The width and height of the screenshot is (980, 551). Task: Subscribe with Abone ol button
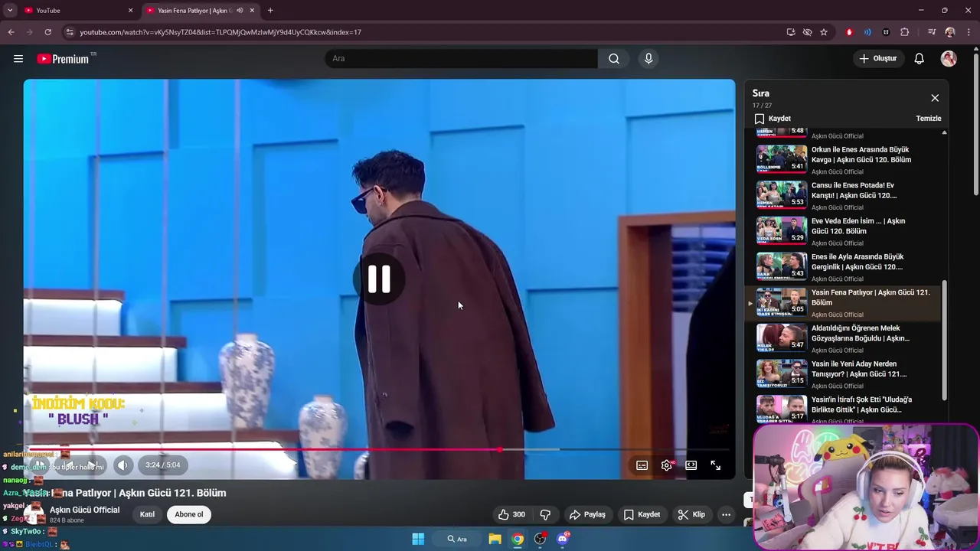(189, 514)
